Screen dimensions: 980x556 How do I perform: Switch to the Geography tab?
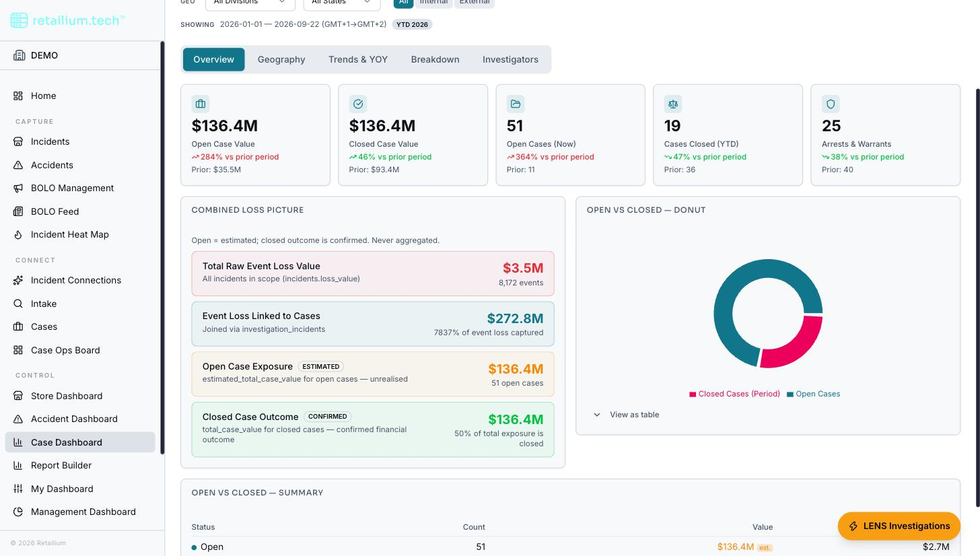(281, 59)
